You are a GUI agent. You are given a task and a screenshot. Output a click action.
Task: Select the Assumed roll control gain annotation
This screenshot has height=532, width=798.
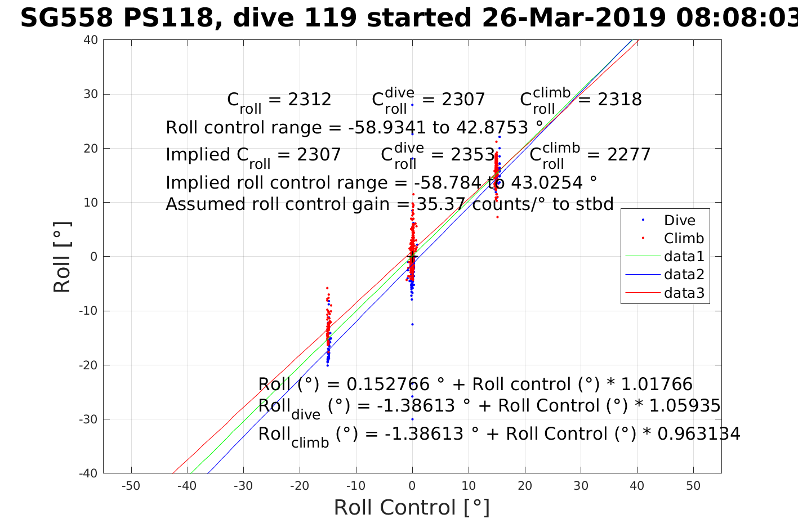click(389, 204)
